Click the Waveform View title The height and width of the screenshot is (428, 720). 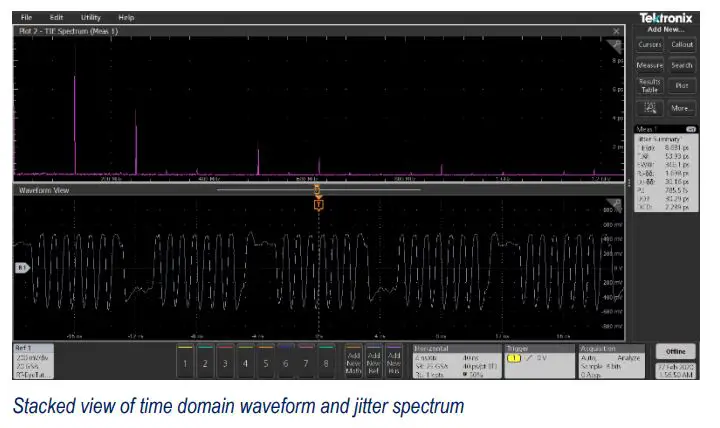(x=44, y=190)
